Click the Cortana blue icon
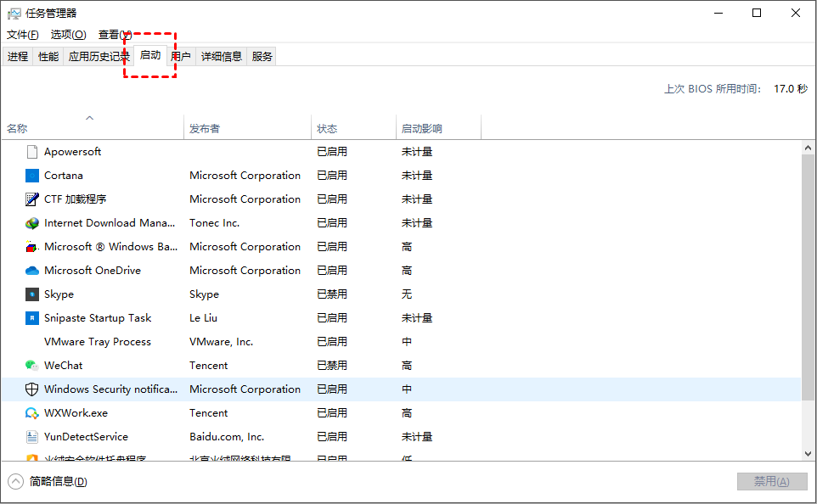Screen dimensions: 817x504 click(x=31, y=176)
